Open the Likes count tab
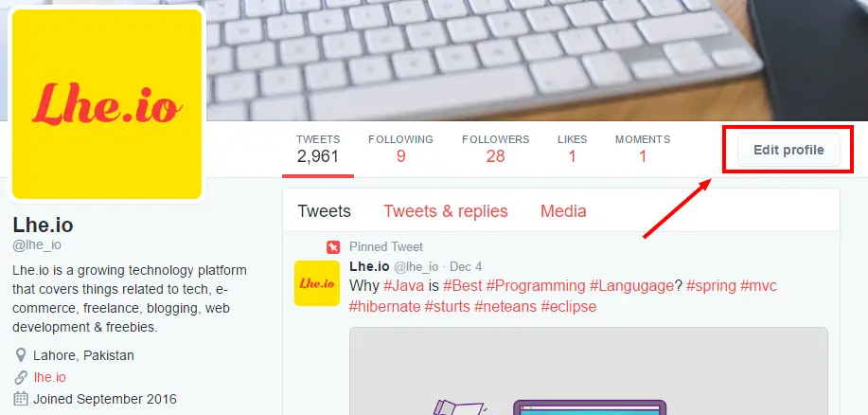 [x=573, y=150]
